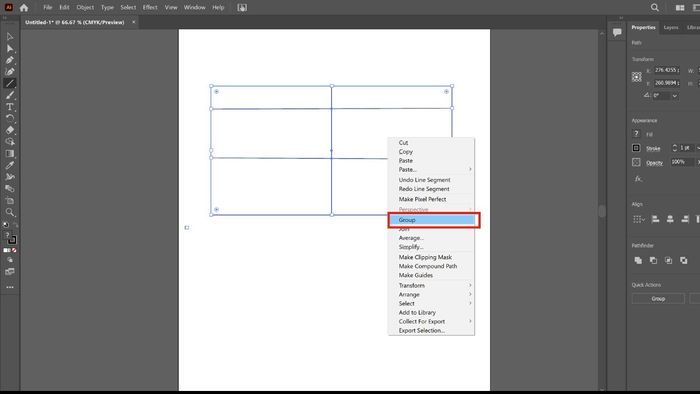Click the Y coordinate input field

pyautogui.click(x=667, y=83)
